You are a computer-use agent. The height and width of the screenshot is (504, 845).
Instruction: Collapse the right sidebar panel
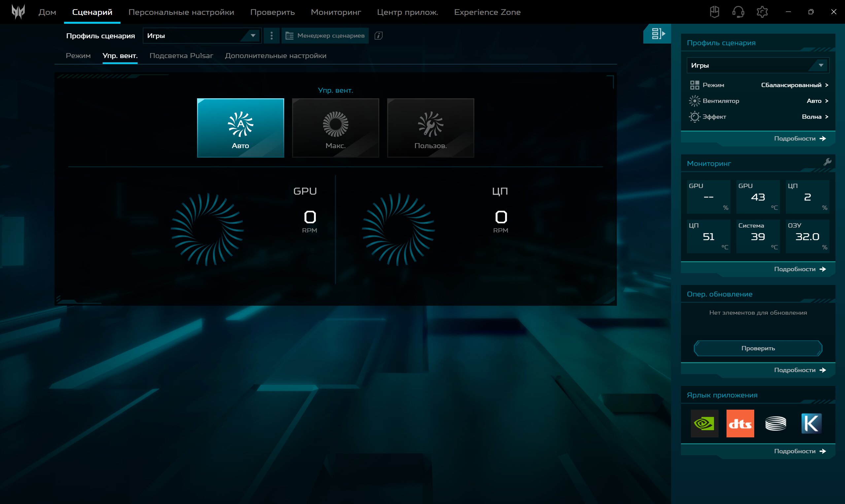657,34
